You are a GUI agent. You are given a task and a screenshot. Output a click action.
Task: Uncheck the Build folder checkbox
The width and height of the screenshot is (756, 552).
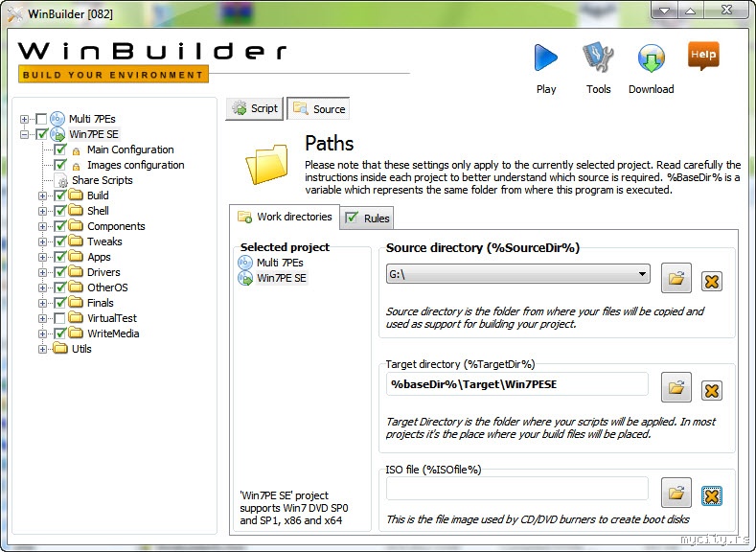[x=59, y=195]
